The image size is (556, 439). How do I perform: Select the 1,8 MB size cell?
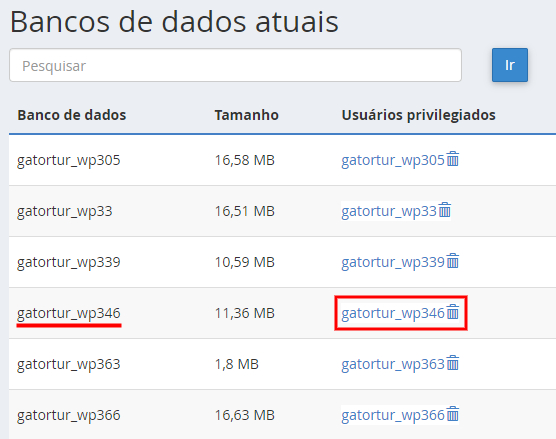pyautogui.click(x=237, y=364)
